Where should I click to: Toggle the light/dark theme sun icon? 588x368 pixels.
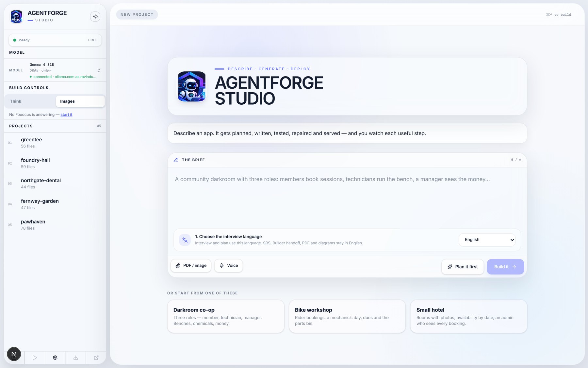95,16
